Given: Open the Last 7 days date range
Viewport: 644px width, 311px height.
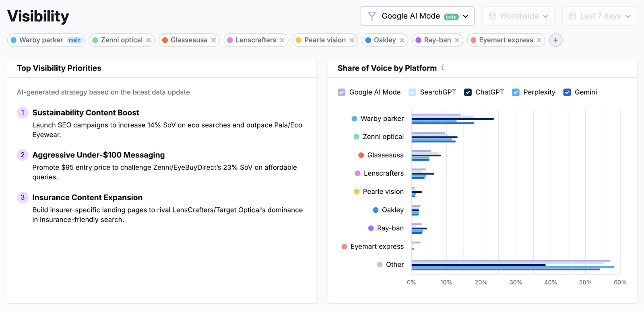Looking at the screenshot, I should click(x=599, y=16).
